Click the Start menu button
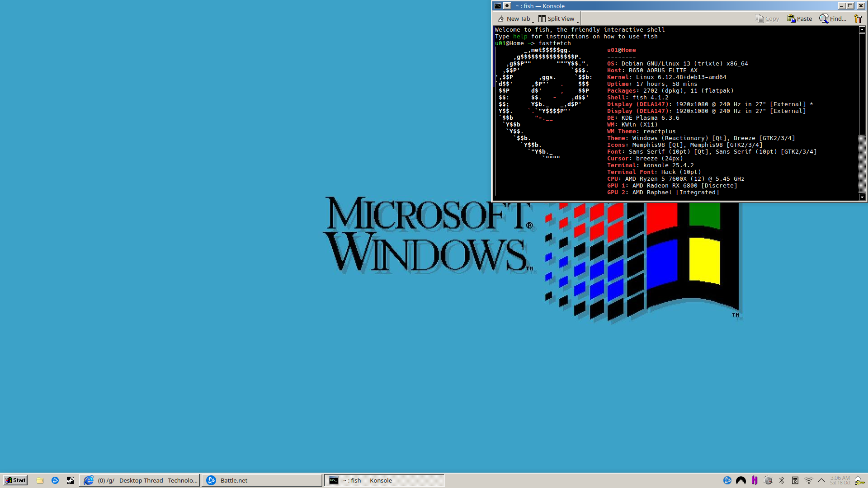The width and height of the screenshot is (868, 488). click(15, 480)
